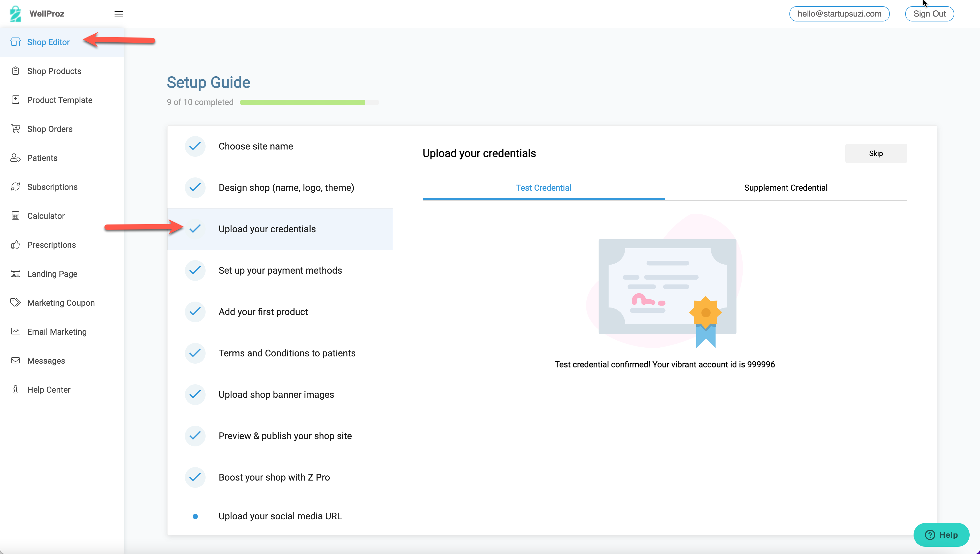
Task: Switch to the Supplement Credential tab
Action: click(786, 188)
